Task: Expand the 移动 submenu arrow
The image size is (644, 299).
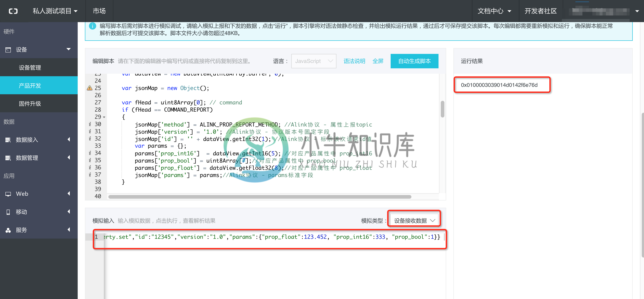Action: tap(69, 211)
